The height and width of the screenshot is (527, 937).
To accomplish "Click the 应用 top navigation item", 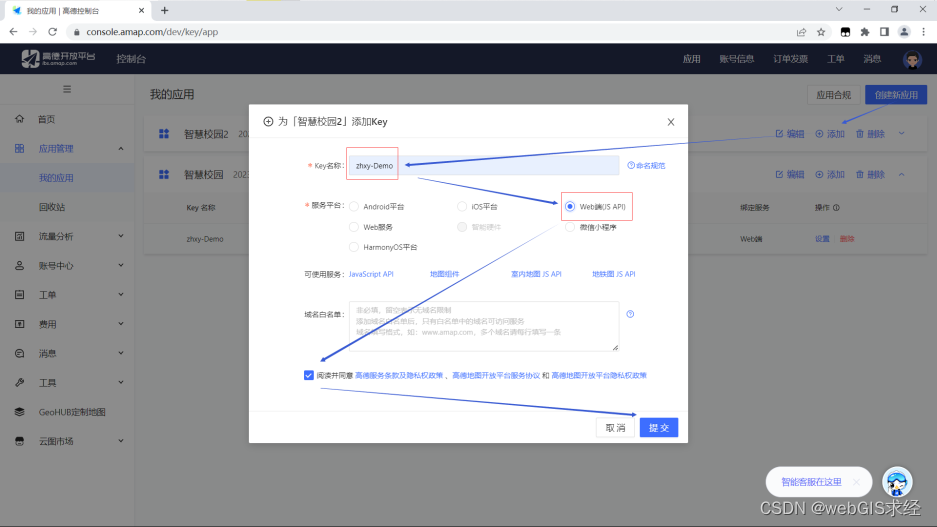I will pos(691,59).
